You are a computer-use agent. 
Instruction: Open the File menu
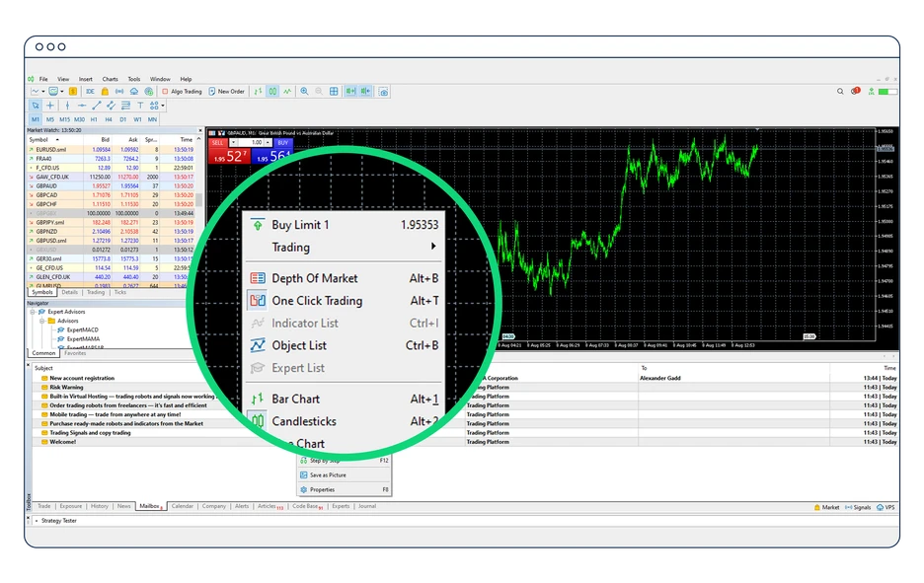43,79
